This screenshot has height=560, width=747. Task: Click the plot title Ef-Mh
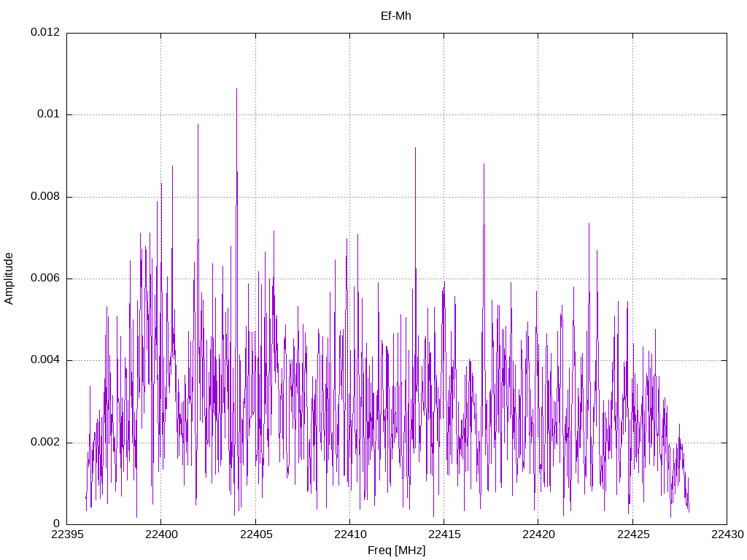tap(395, 16)
